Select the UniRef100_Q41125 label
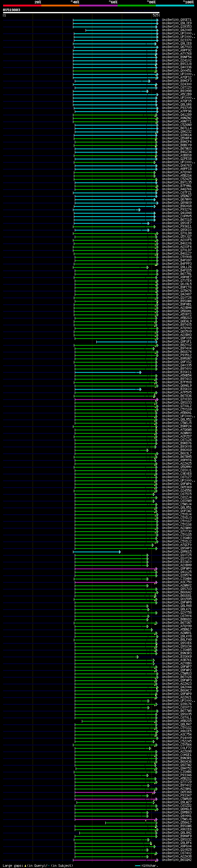Screen dimensions: 197x868 [x=176, y=572]
